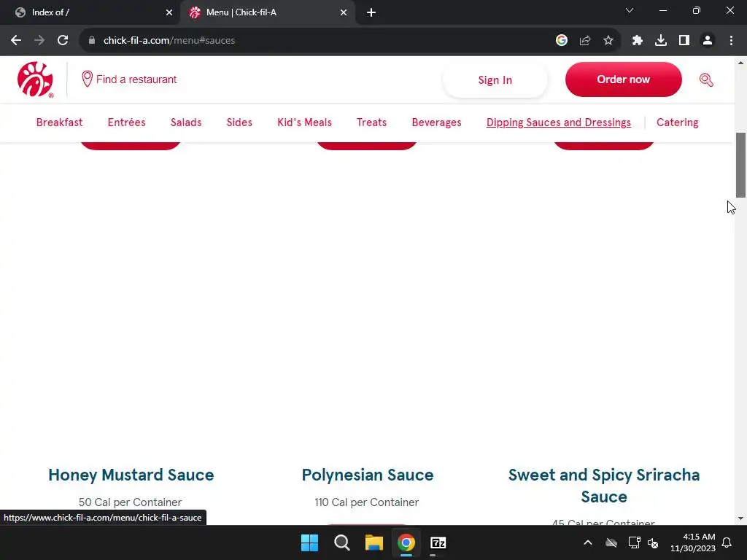Bookmark this tab with star icon

pos(608,41)
